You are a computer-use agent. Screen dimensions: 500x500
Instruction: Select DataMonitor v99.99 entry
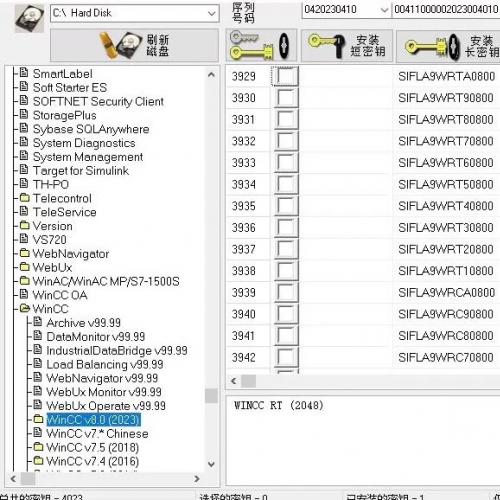click(95, 337)
